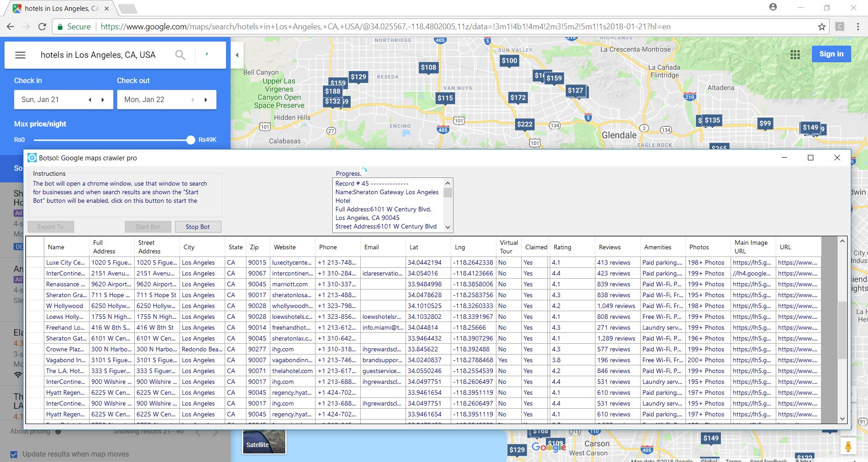The height and width of the screenshot is (462, 868).
Task: Select the hotels in Los Angeles tab
Action: click(x=61, y=9)
